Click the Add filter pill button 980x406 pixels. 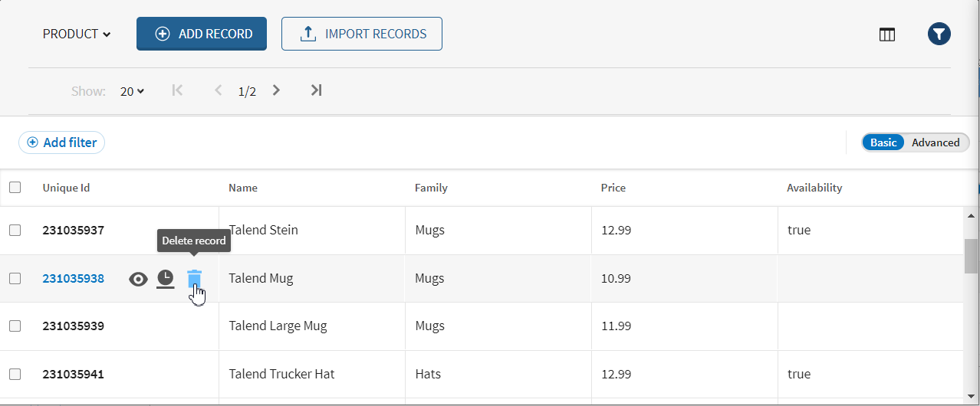tap(62, 142)
